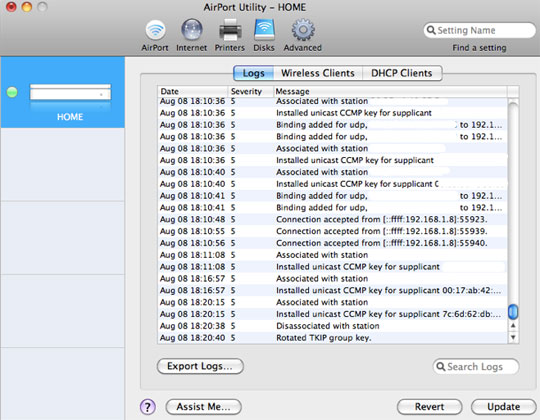Click the blue log scrollbar thumb

(x=513, y=312)
